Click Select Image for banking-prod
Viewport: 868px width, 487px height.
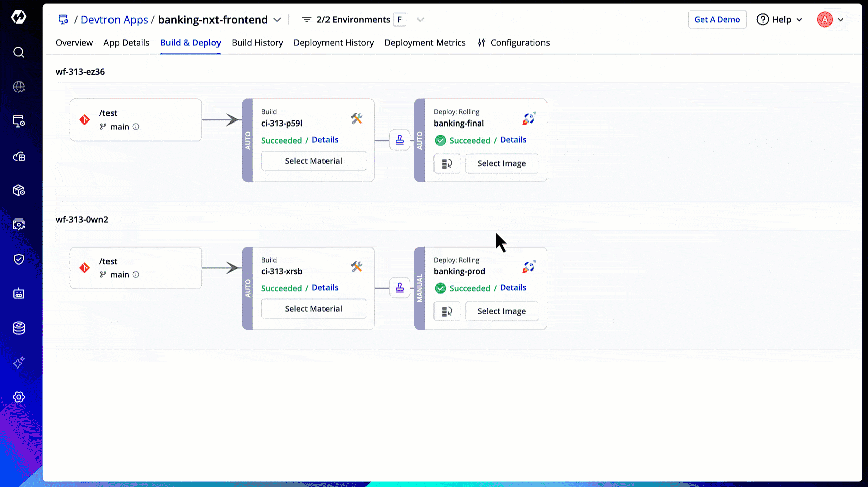[x=501, y=311]
